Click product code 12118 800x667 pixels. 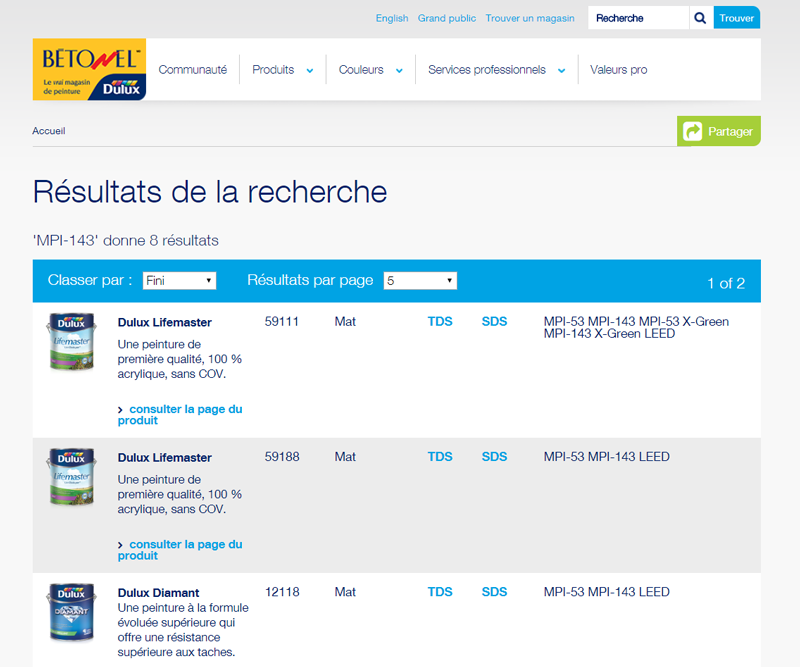[x=282, y=592]
